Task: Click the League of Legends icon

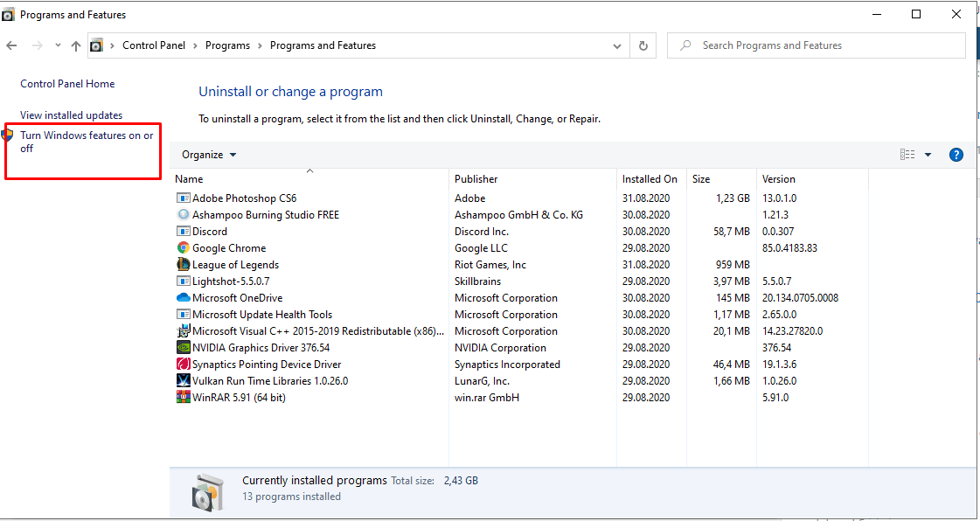Action: click(x=184, y=265)
